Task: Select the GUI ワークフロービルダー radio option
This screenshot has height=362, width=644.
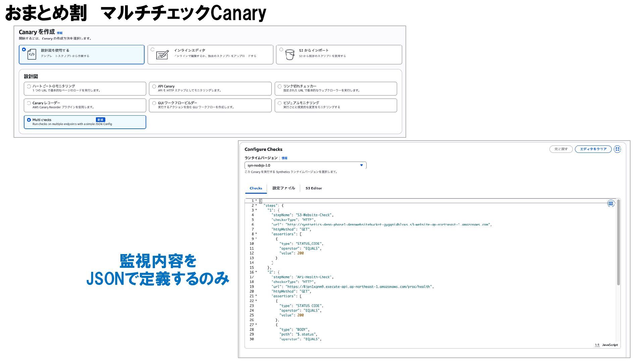Action: 154,103
